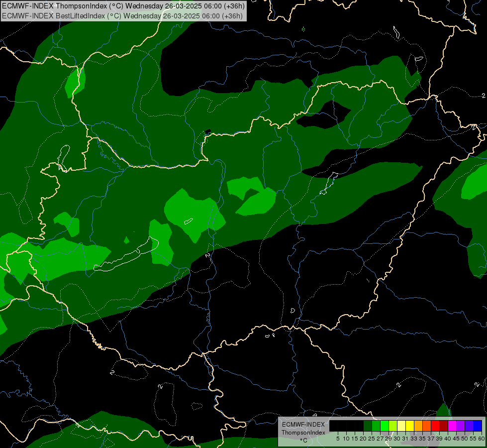487x448 pixels.
Task: Click the legend title 'ECMWF-INDEX'
Action: click(303, 425)
